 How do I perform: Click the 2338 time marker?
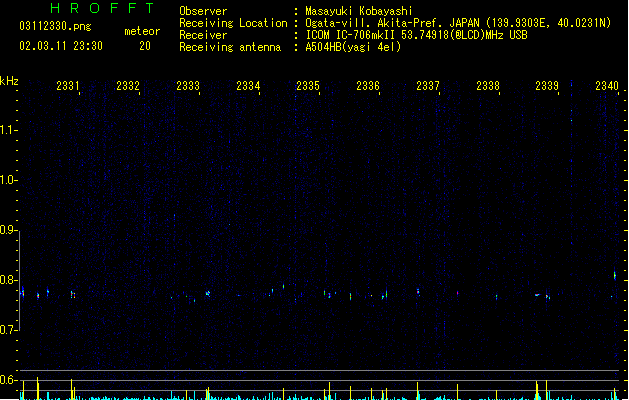point(488,85)
